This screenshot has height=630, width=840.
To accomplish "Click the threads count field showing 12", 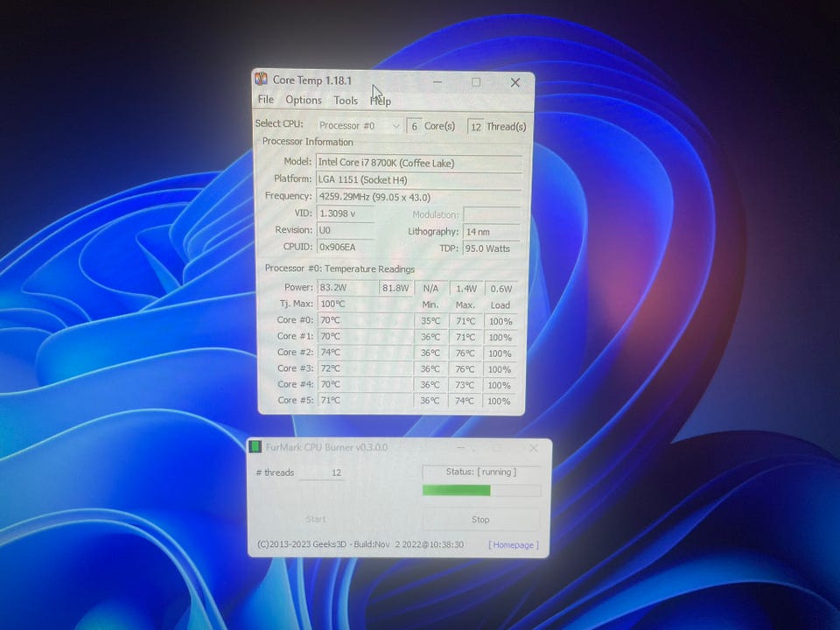I will point(322,472).
